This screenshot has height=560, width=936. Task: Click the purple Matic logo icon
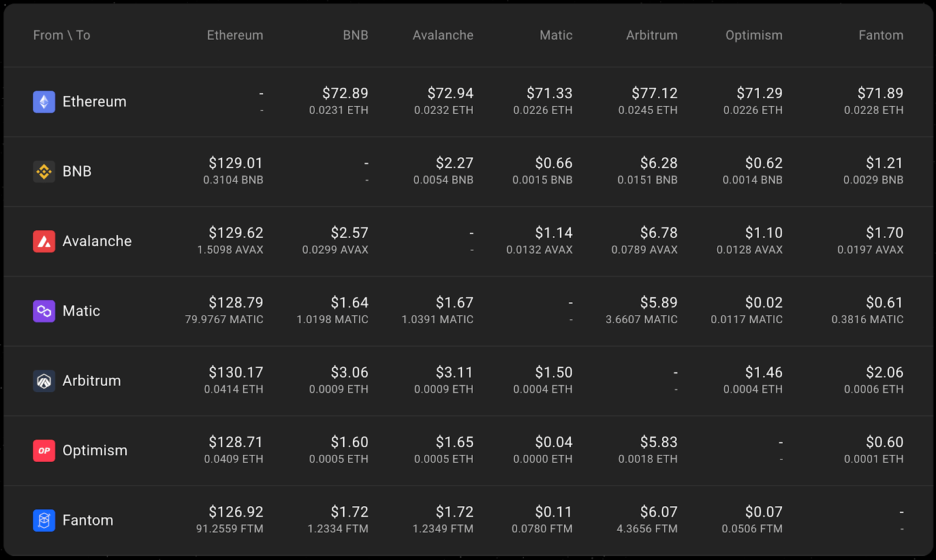[44, 311]
